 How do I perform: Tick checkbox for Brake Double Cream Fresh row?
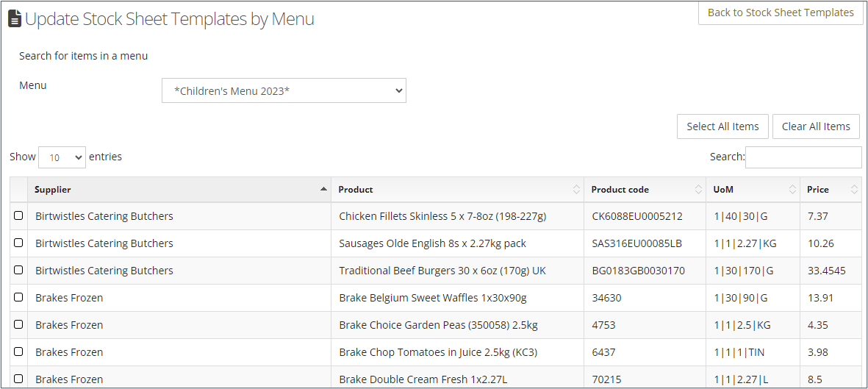pyautogui.click(x=18, y=379)
